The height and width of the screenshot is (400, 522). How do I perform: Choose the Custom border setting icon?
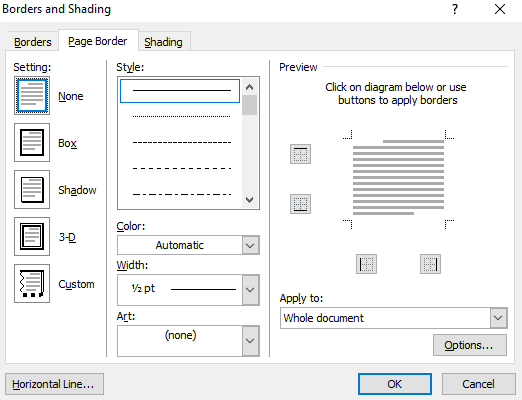[x=32, y=284]
